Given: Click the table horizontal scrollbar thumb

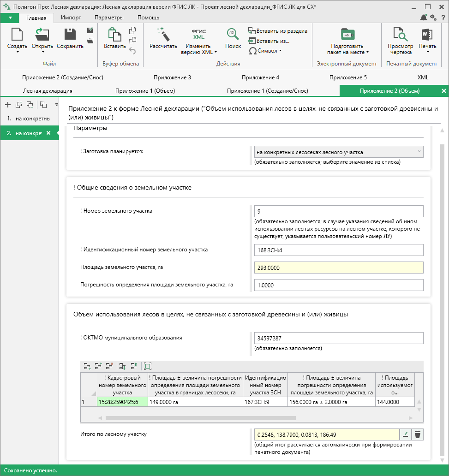Looking at the screenshot, I should click(200, 418).
